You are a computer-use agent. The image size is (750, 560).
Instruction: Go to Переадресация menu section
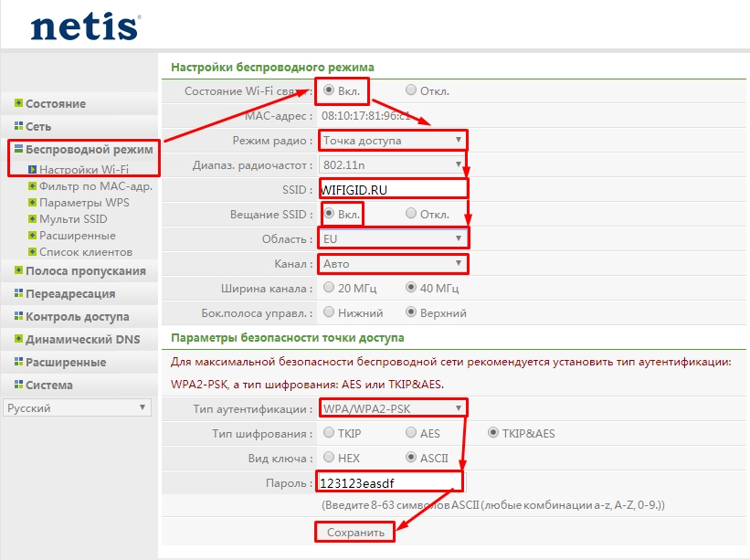pyautogui.click(x=70, y=294)
